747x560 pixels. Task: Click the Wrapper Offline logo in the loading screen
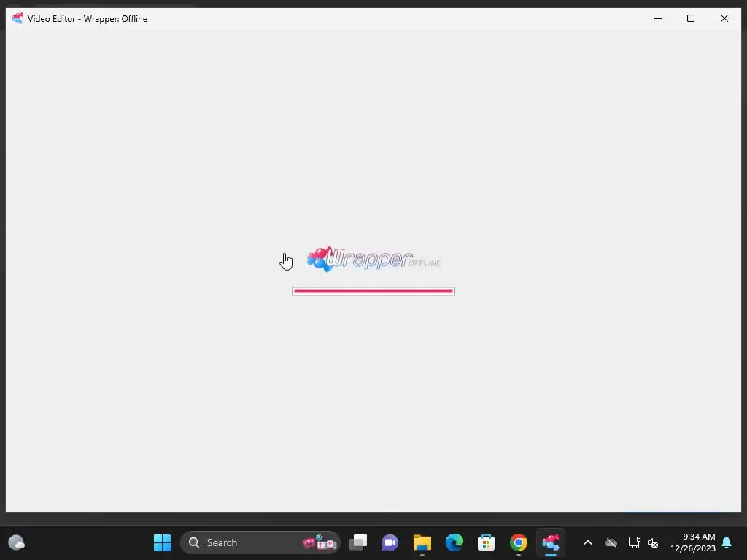pyautogui.click(x=374, y=259)
